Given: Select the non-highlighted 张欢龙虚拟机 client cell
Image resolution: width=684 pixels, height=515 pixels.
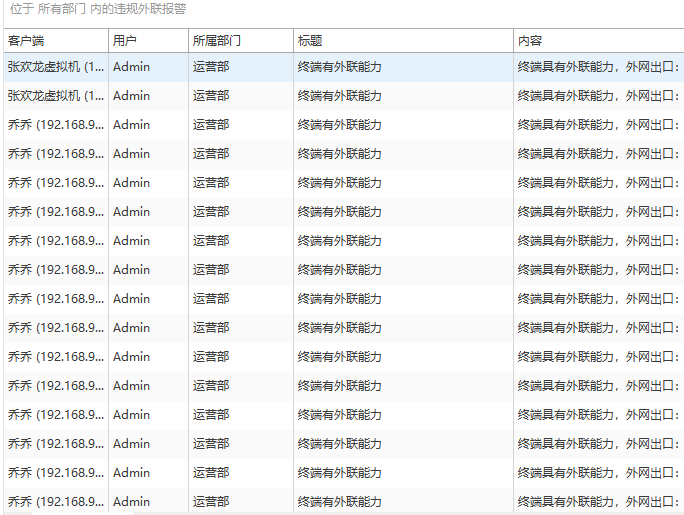Looking at the screenshot, I should [x=56, y=96].
